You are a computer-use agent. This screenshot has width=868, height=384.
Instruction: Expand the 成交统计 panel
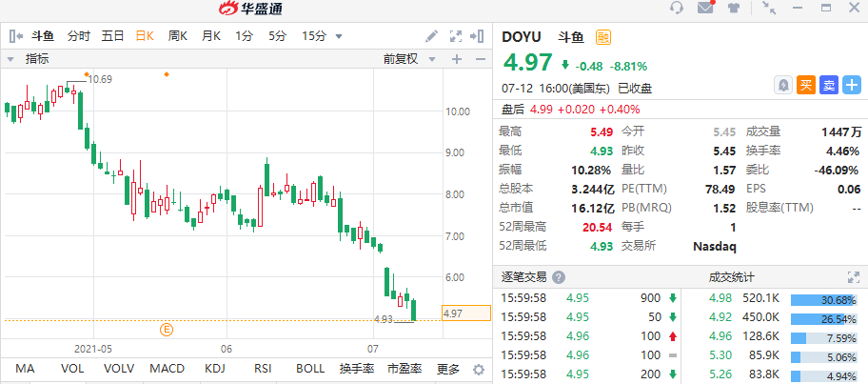(x=853, y=277)
